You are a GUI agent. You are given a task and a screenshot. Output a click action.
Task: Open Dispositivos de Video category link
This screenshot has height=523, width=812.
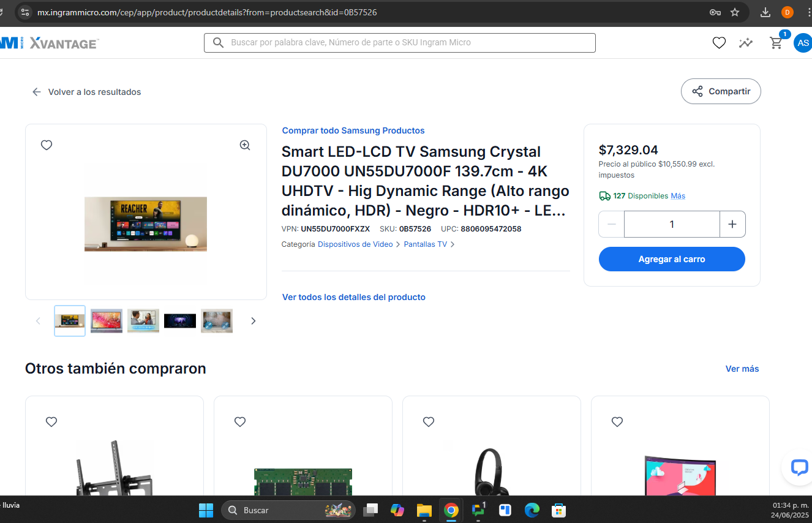(355, 244)
